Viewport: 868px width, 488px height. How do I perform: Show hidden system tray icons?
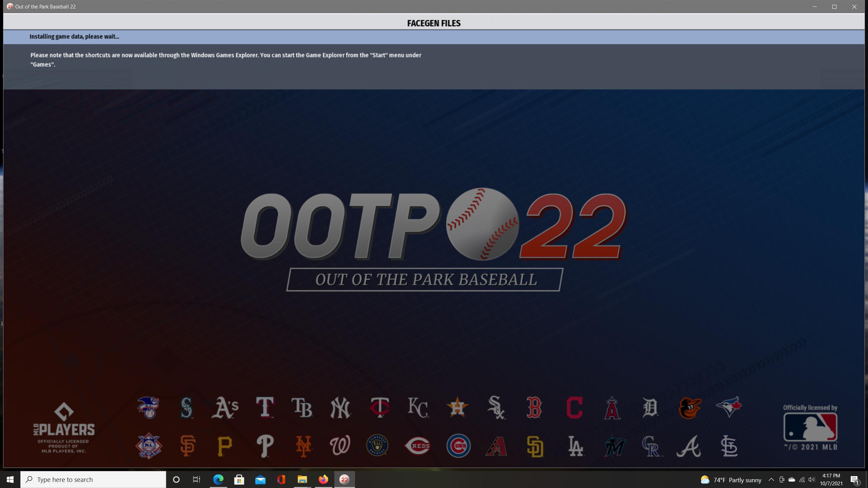771,480
